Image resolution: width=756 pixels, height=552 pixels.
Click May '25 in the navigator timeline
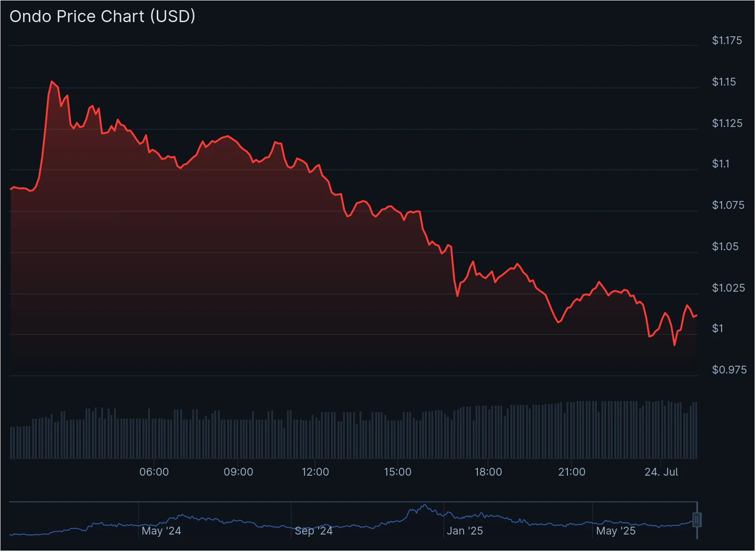click(616, 531)
